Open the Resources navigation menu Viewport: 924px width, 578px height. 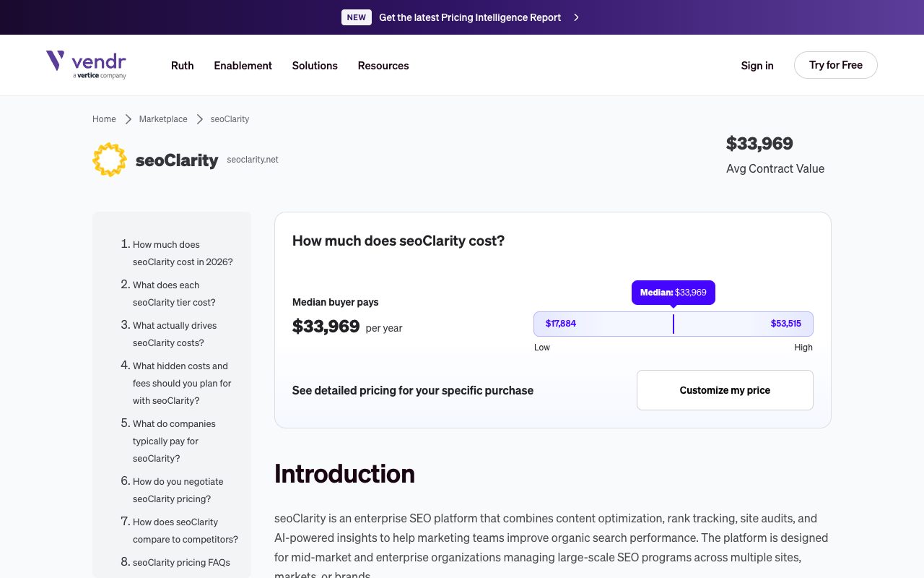383,66
